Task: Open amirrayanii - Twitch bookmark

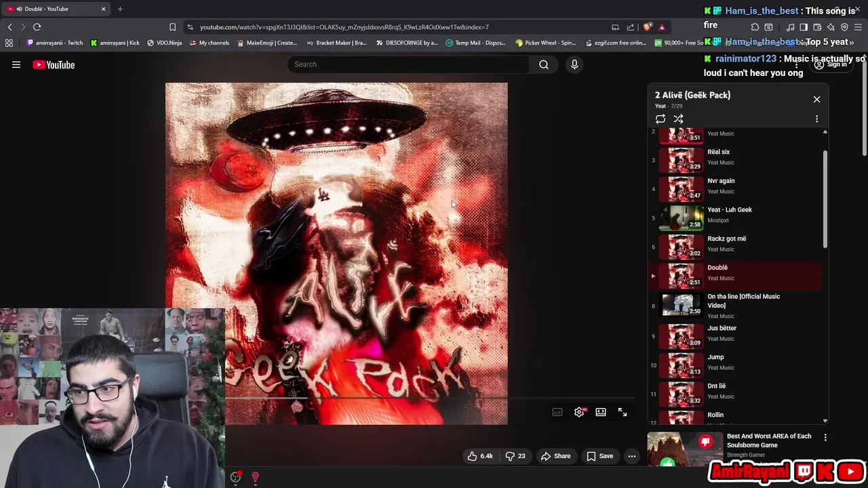Action: tap(54, 43)
